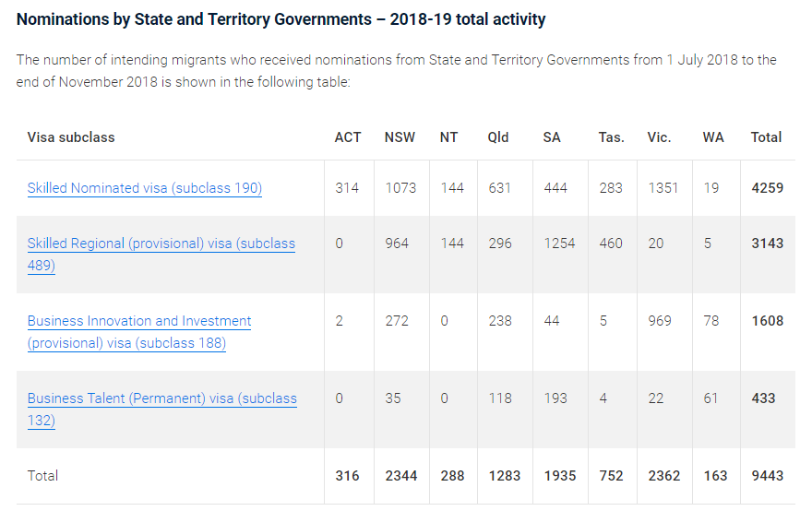Select the Vic. column header
812x511 pixels.
(659, 137)
